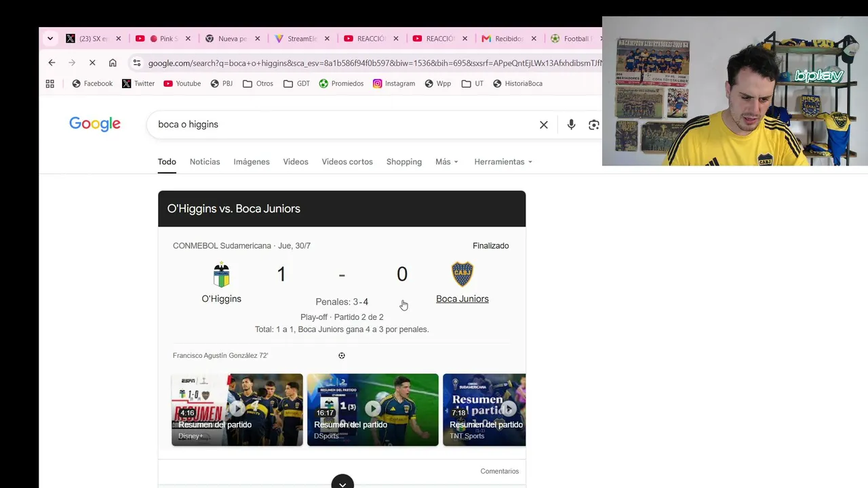868x488 pixels.
Task: Open the Boca Juniors team link
Action: click(x=462, y=299)
